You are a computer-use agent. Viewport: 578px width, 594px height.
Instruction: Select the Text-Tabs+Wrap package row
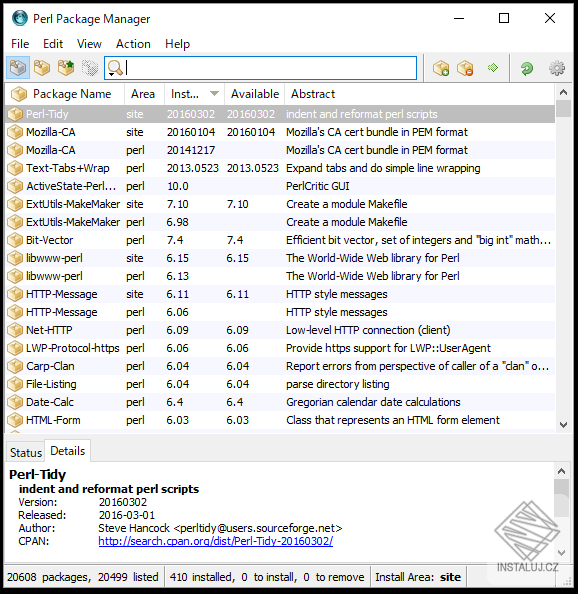pyautogui.click(x=280, y=168)
